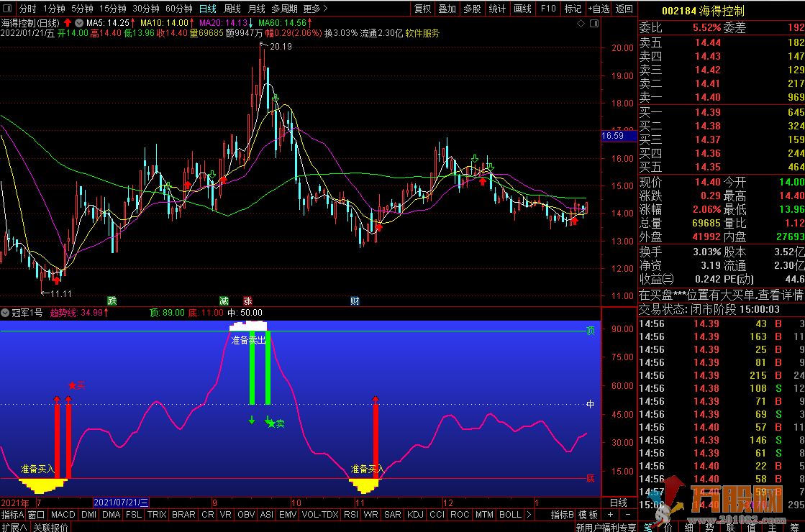Expand the 更多 periods menu
The width and height of the screenshot is (805, 532).
click(315, 9)
